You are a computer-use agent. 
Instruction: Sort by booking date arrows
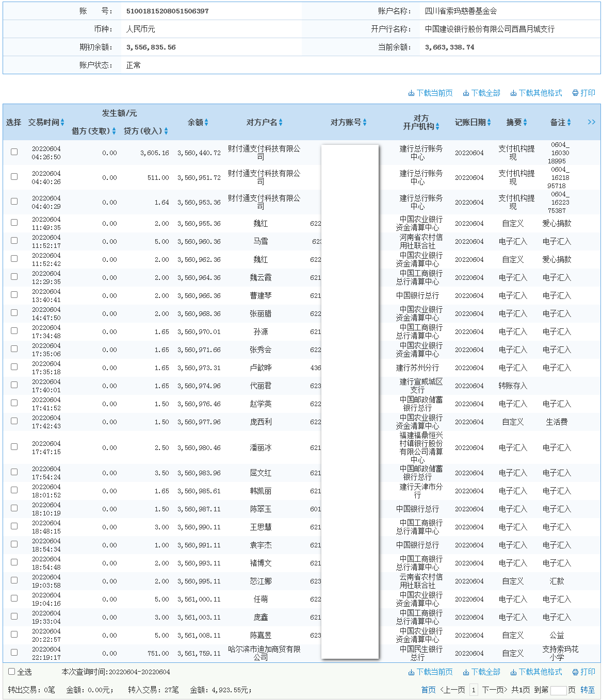tap(489, 122)
